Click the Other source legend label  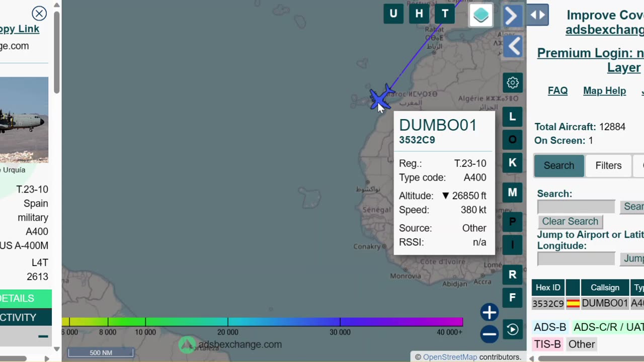[582, 344]
